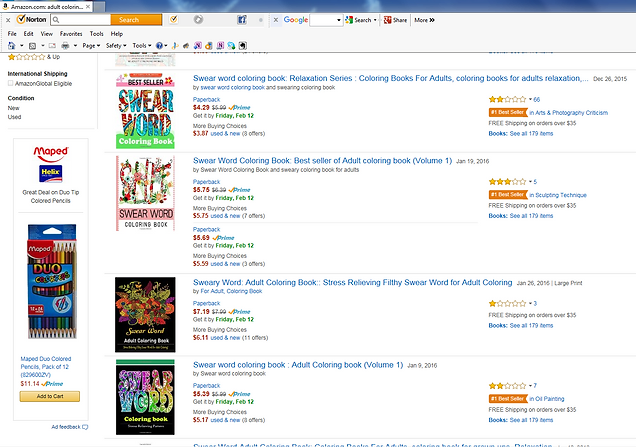
Task: Open the black Sweary Word book cover thumbnail
Action: click(145, 314)
